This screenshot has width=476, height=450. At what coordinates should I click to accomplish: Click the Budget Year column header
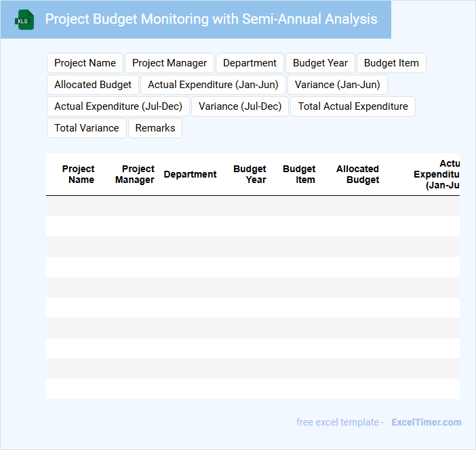(x=250, y=174)
